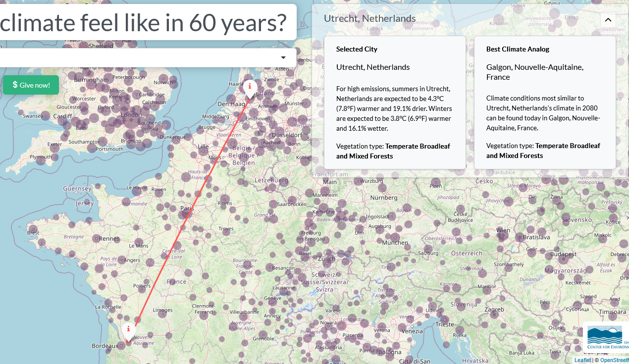This screenshot has width=629, height=364.
Task: Click the Galgon, Nouvelle-Aquitaine, France text
Action: 535,72
